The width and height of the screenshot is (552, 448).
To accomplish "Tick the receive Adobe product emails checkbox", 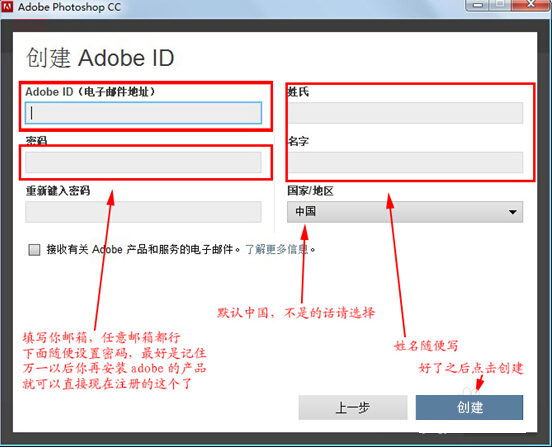I will pos(34,250).
